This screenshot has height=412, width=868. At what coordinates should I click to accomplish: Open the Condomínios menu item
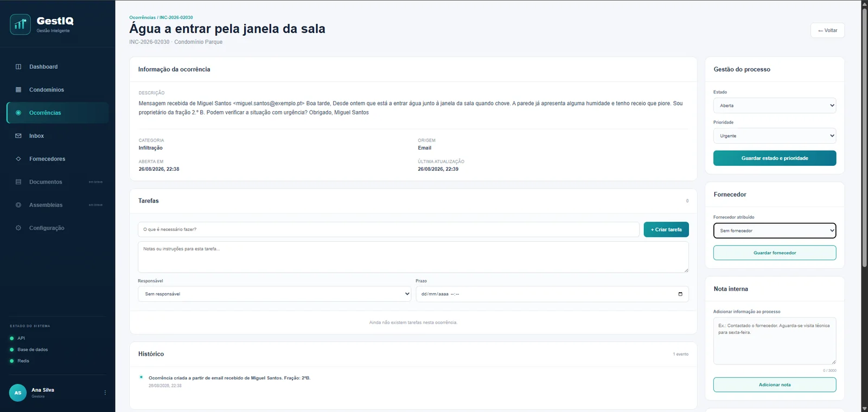(x=58, y=90)
